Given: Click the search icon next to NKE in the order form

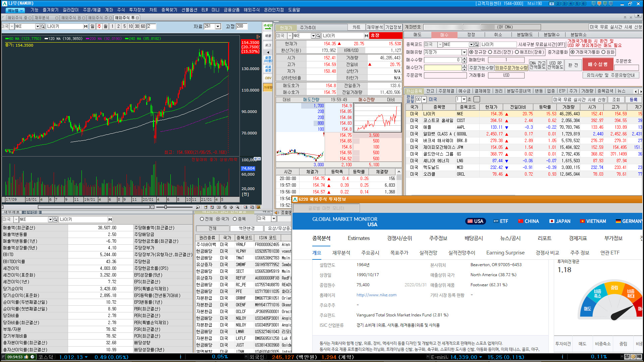Looking at the screenshot, I should pos(476,45).
